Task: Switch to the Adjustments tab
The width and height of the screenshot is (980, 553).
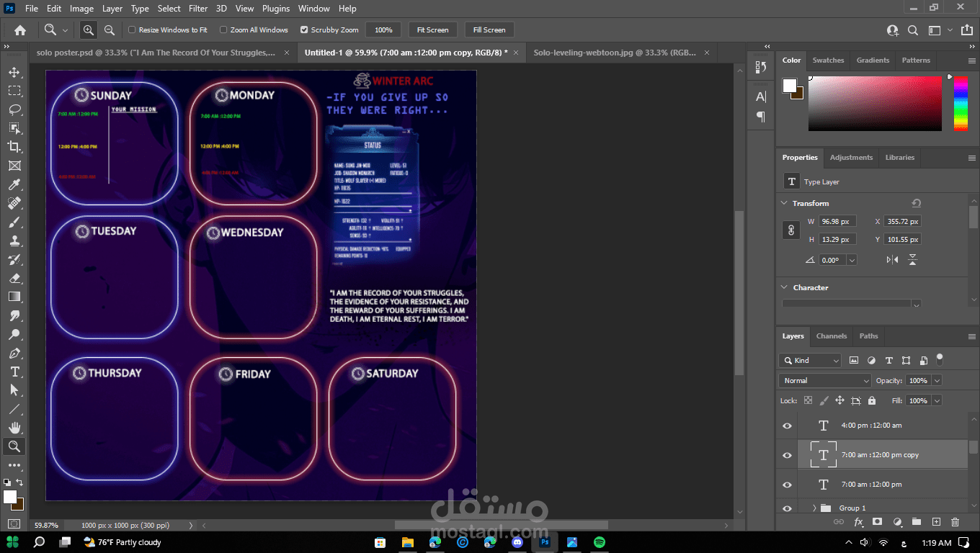Action: (x=851, y=158)
